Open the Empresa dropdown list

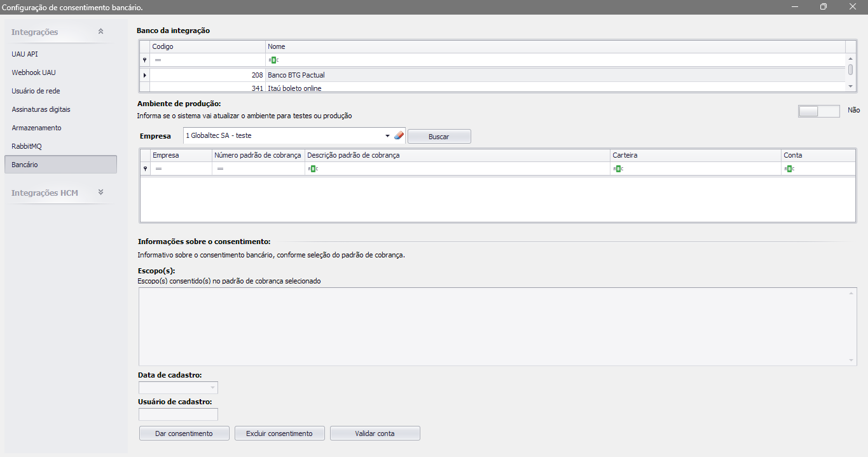(x=387, y=136)
